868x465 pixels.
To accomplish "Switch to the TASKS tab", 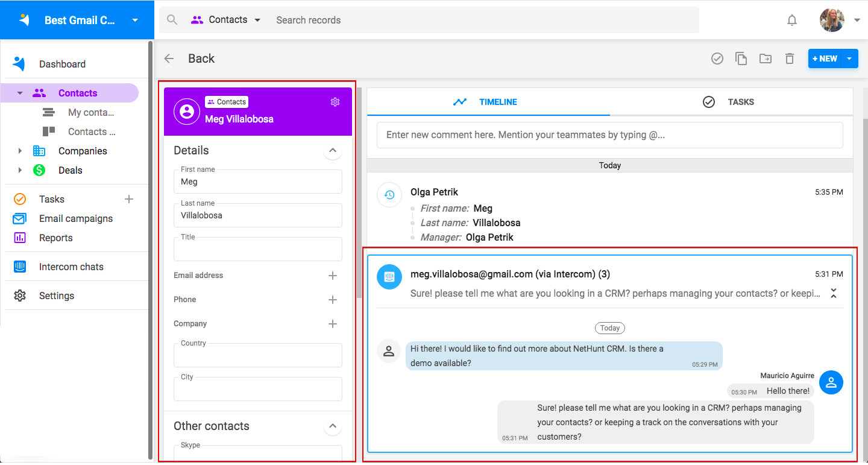I will 731,102.
